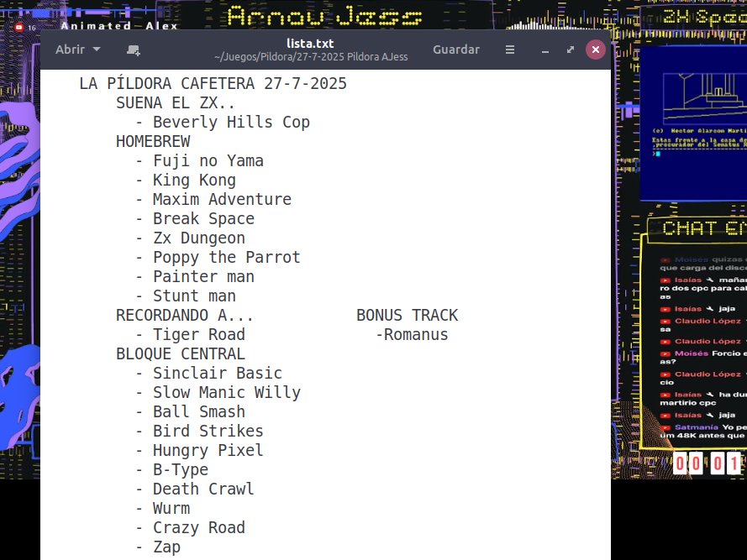This screenshot has height=560, width=747.
Task: Click the 'BLOQUE CENTRAL' heading
Action: [181, 353]
